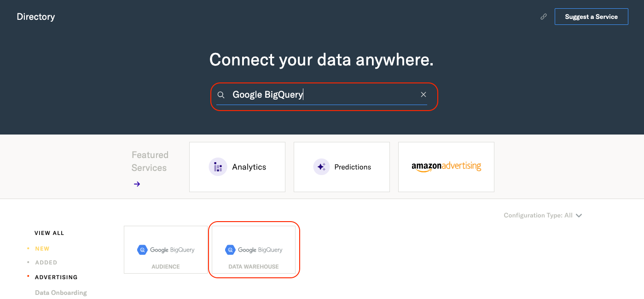
Task: Click BigQuery hexagon icon in Audience card
Action: tap(142, 250)
